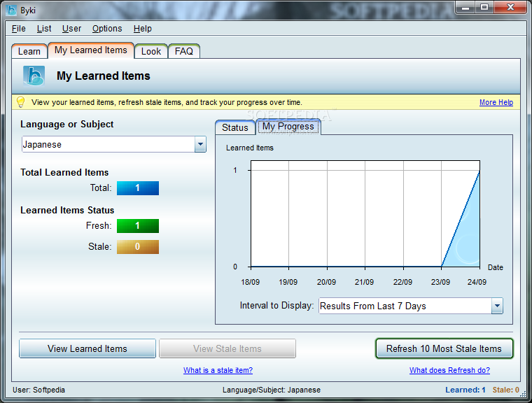The height and width of the screenshot is (403, 532).
Task: Click the Learned Items chart axis label
Action: click(250, 148)
